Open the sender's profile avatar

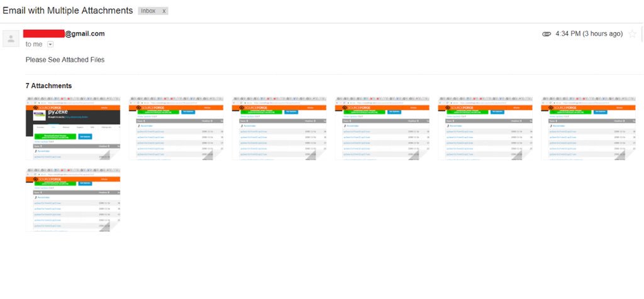click(11, 38)
